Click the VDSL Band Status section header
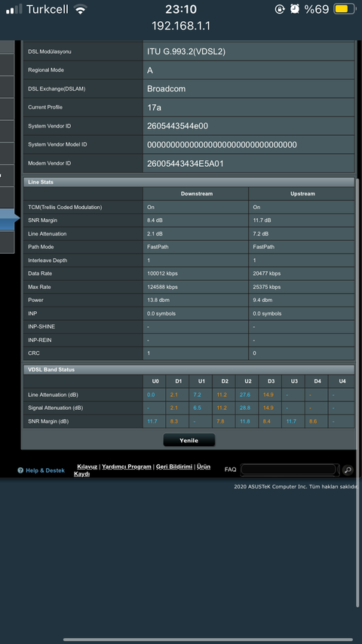 click(189, 370)
